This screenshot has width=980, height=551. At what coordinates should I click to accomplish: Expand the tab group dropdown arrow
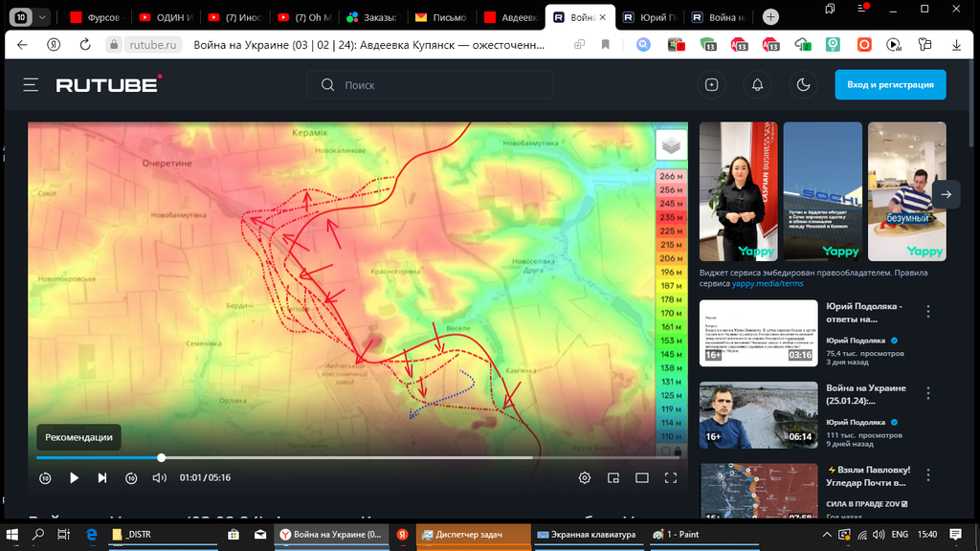(42, 17)
